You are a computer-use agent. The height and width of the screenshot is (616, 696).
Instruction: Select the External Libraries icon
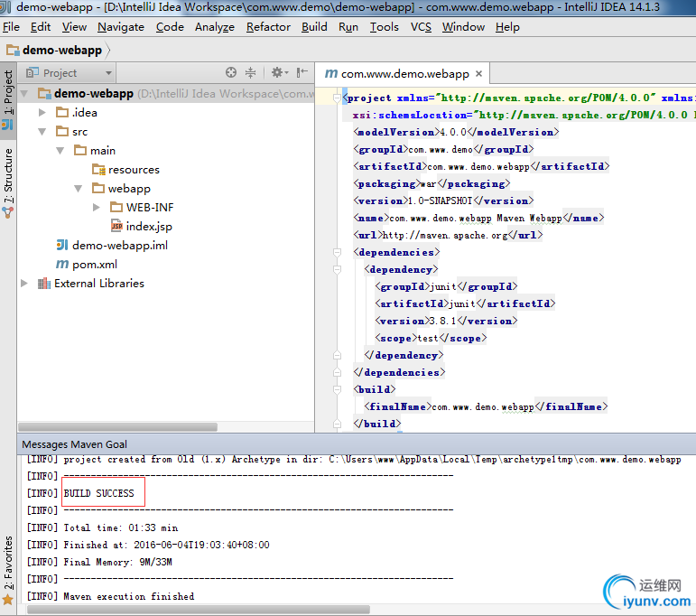44,283
